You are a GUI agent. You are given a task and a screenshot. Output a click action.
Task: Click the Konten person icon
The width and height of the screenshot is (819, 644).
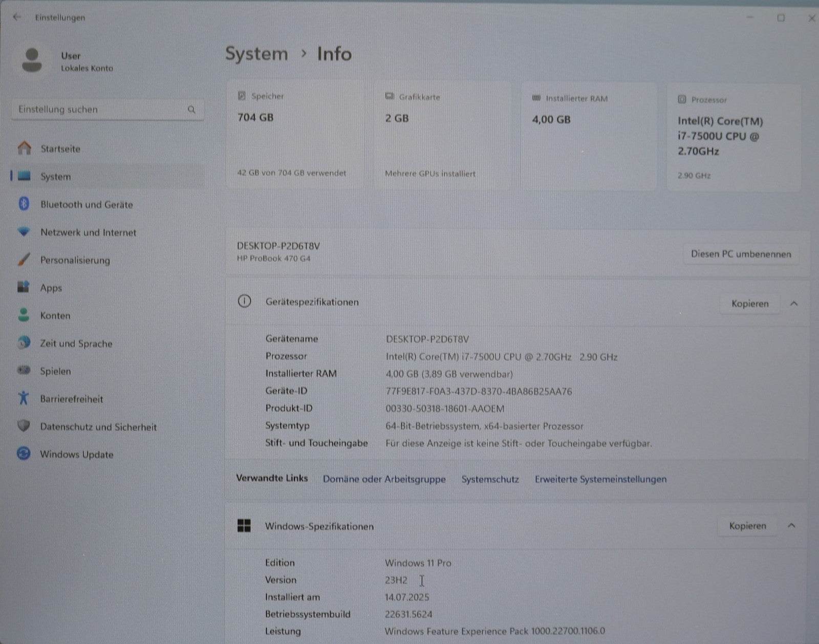[24, 315]
